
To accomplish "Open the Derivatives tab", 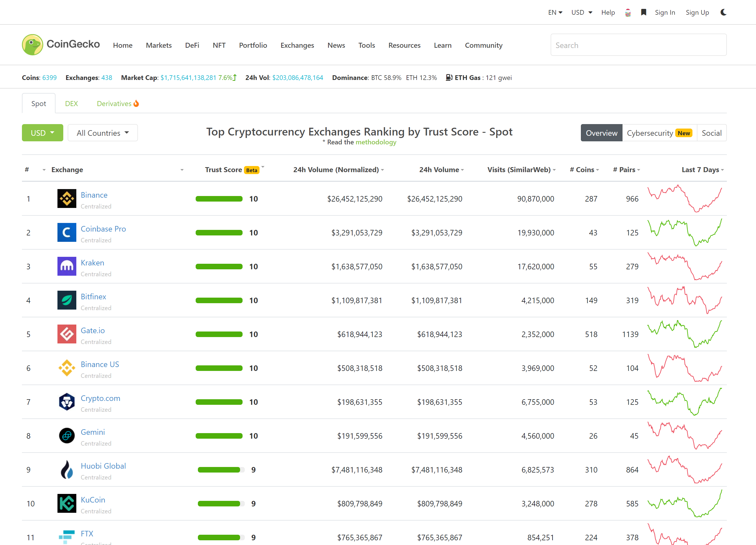I will coord(114,103).
